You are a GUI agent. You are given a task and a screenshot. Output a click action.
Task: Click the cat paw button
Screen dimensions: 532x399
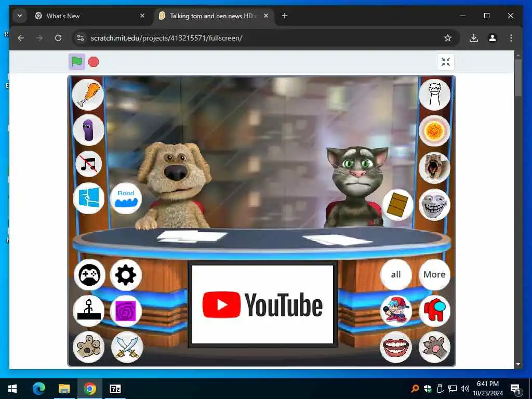(x=434, y=347)
